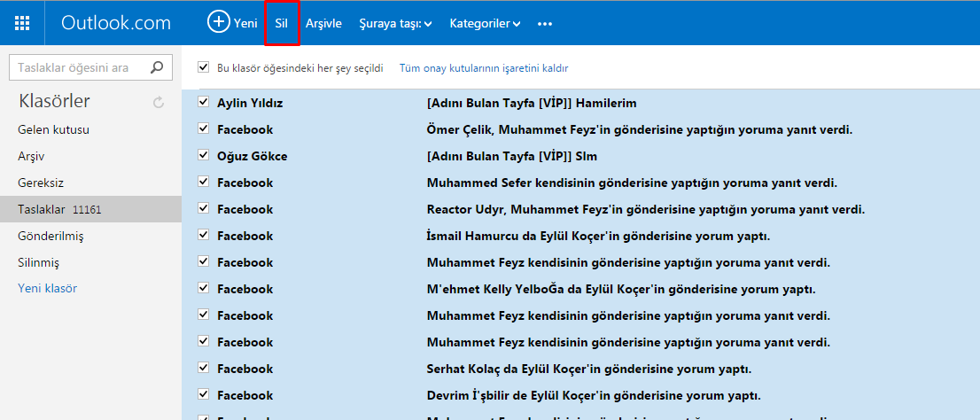This screenshot has height=420, width=980.
Task: Click sender name Oğuz Gökce
Action: pos(253,156)
